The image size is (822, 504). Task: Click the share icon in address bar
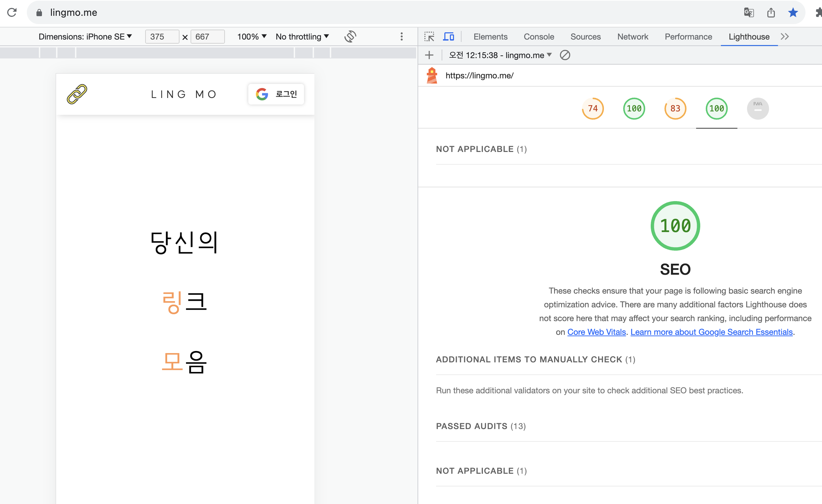tap(771, 13)
